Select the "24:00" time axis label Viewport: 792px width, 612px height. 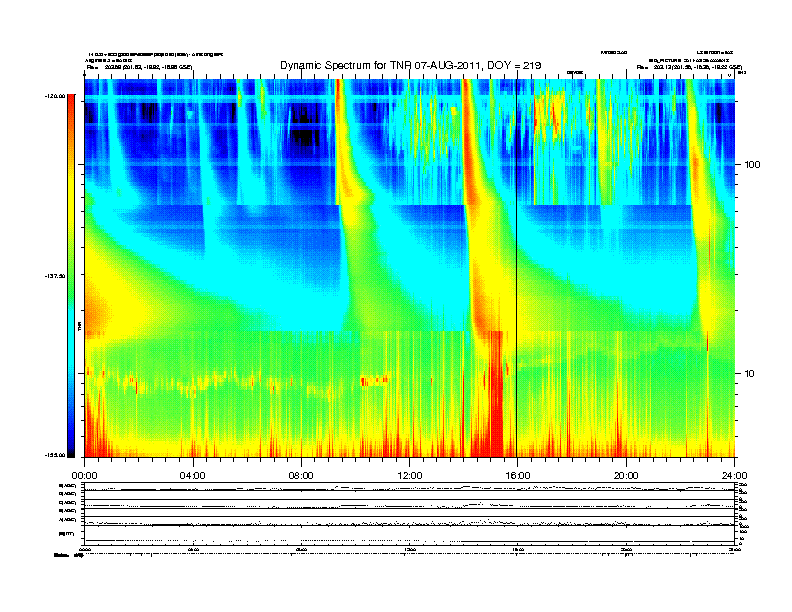(x=734, y=476)
